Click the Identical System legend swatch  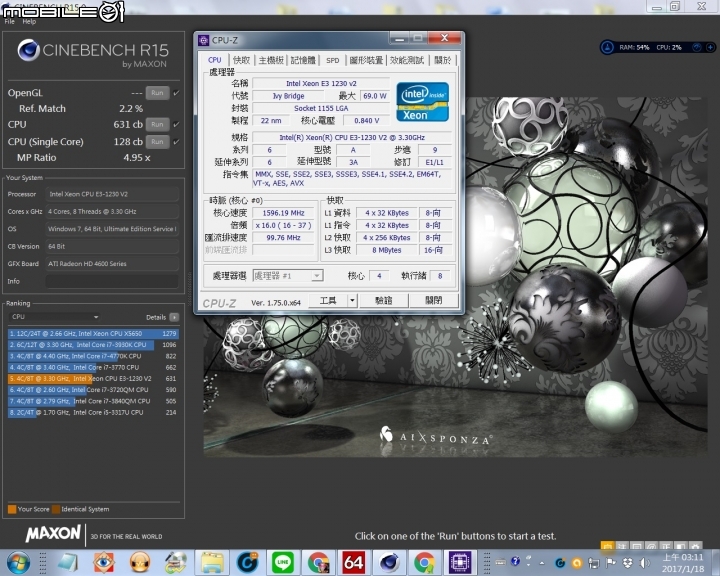[56, 509]
